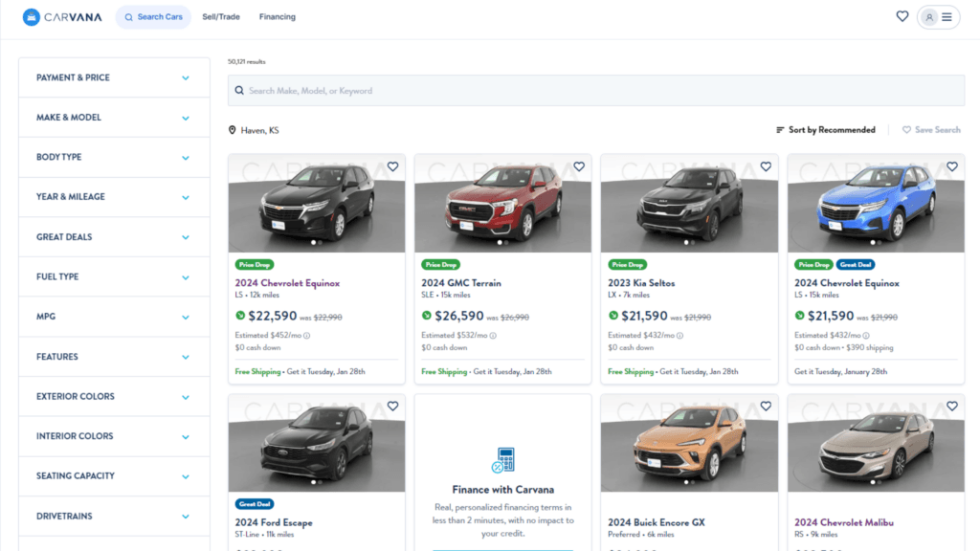Expand the Features filter
Image resolution: width=980 pixels, height=551 pixels.
[114, 357]
